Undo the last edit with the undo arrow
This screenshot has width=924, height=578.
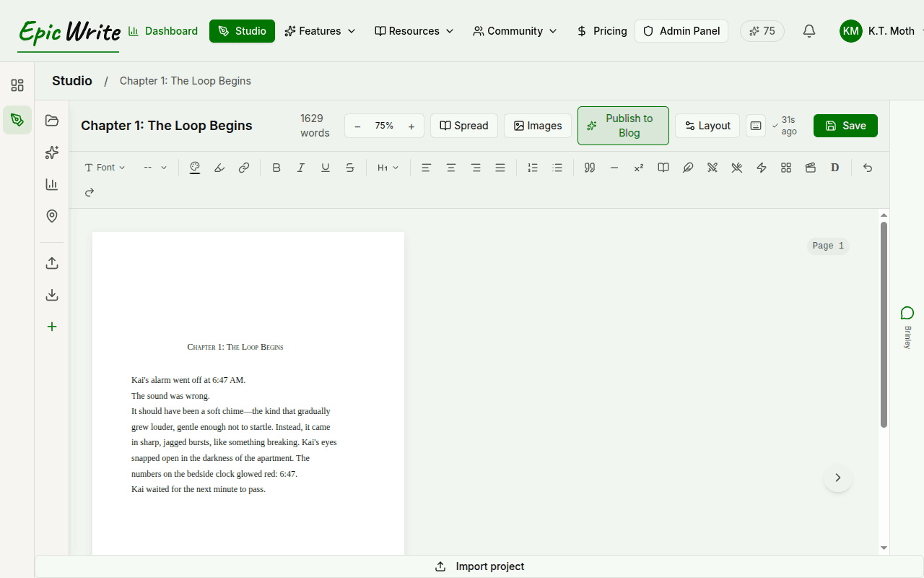[867, 167]
